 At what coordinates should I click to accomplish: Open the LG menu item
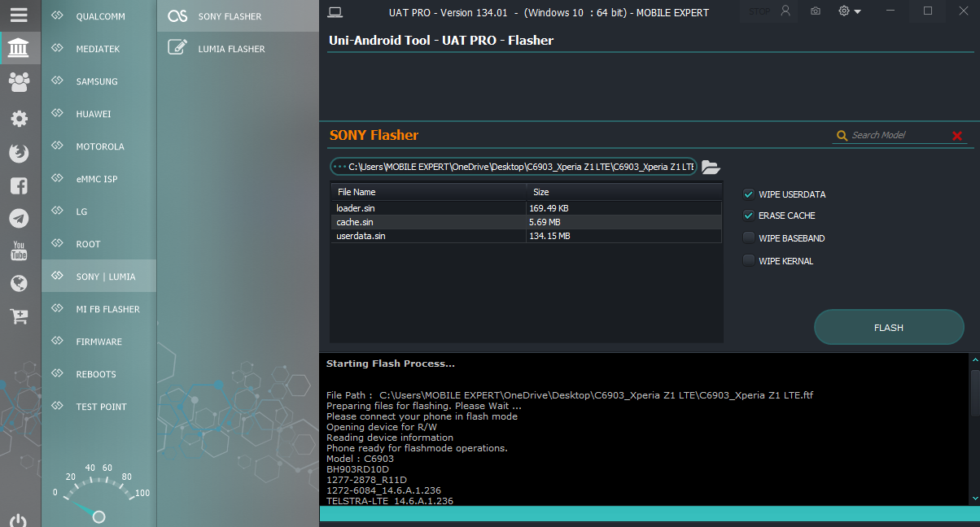tap(98, 211)
